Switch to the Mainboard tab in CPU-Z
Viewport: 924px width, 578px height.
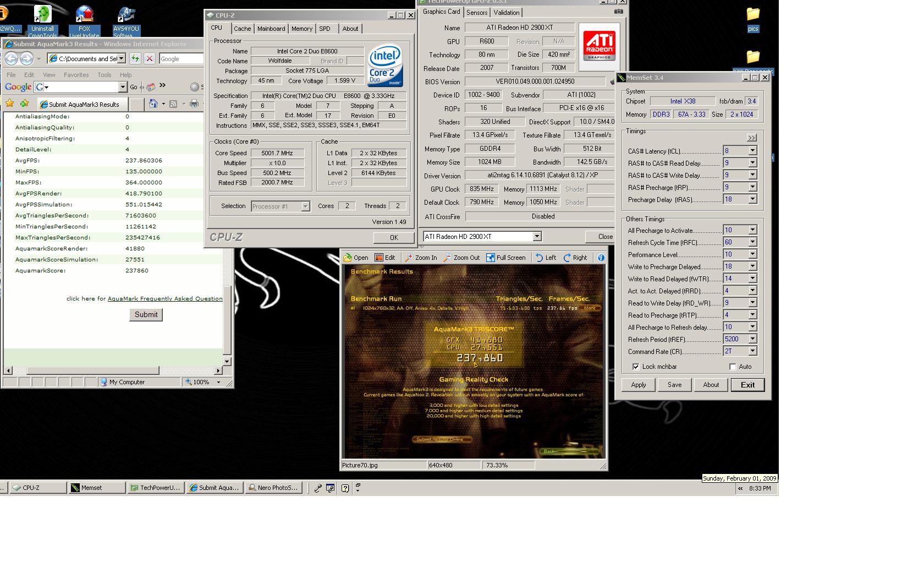point(271,29)
